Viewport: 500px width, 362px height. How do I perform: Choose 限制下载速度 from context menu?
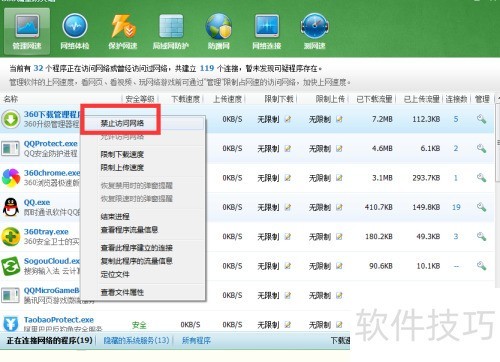point(122,154)
